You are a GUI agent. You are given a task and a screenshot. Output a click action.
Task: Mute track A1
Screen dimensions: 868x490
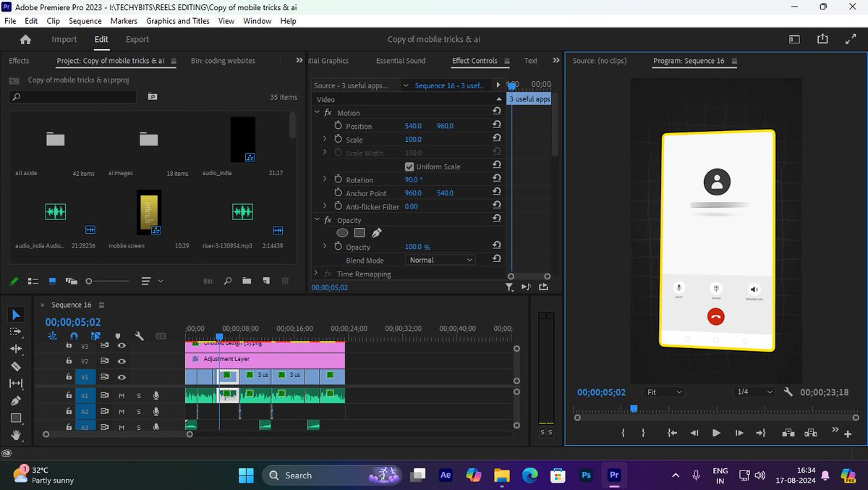pyautogui.click(x=122, y=395)
